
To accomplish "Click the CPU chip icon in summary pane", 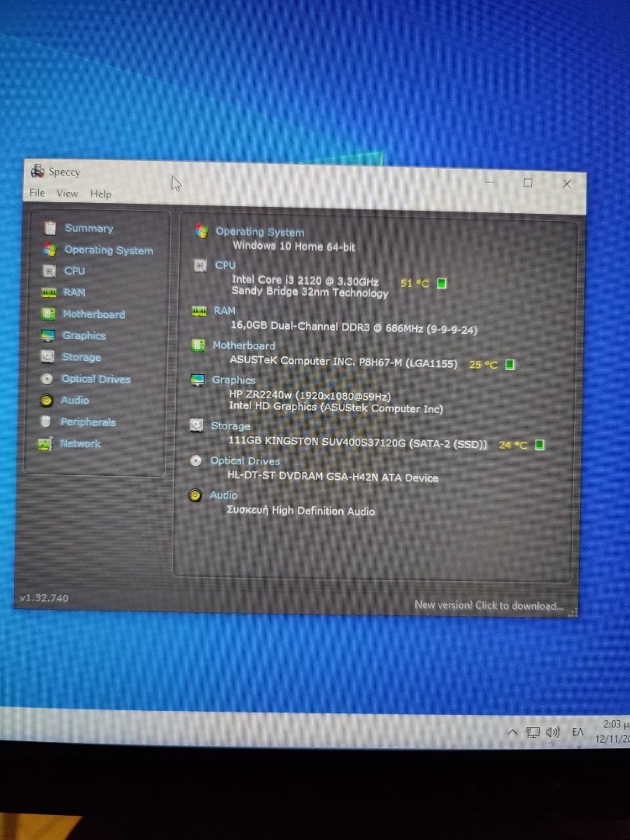I will tap(200, 265).
